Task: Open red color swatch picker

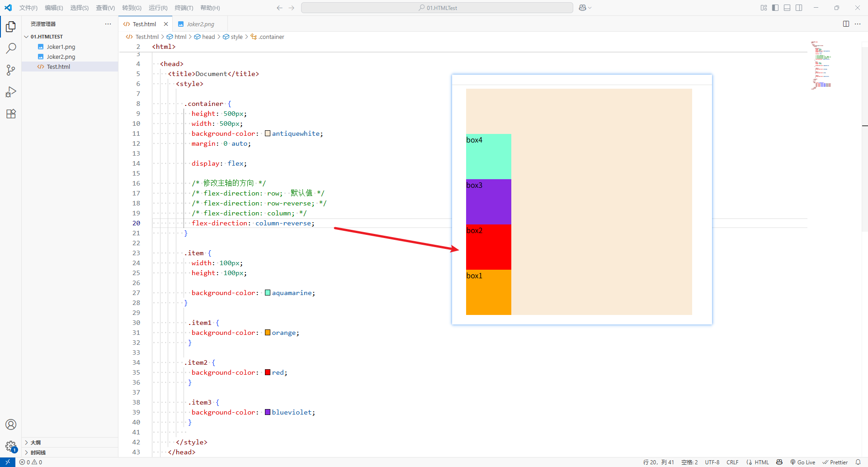Action: click(268, 372)
